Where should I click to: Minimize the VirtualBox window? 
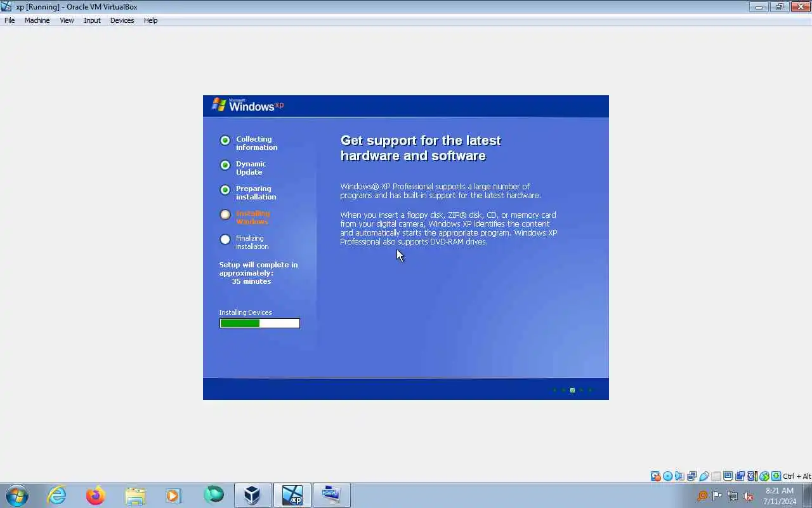(x=759, y=7)
